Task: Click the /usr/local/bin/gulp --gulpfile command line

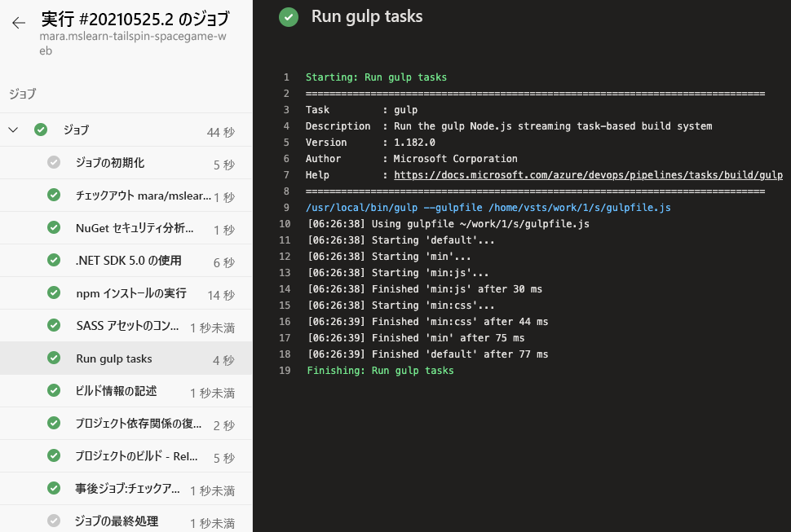Action: (488, 208)
